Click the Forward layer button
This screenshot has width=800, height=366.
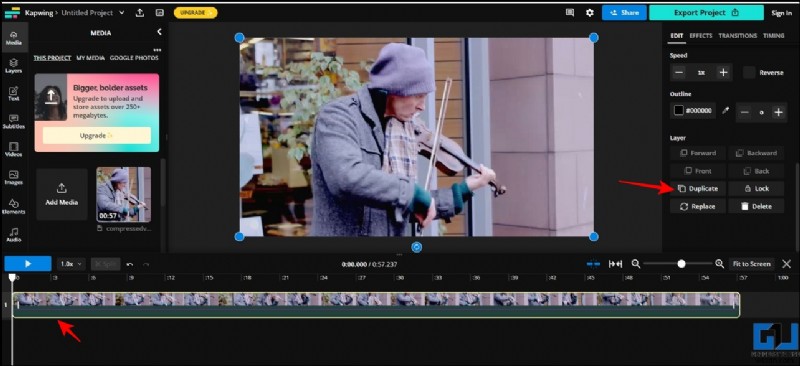point(697,153)
